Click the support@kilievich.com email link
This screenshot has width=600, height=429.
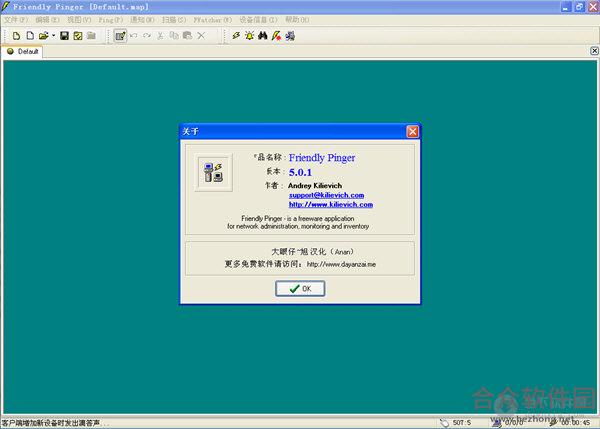[326, 195]
